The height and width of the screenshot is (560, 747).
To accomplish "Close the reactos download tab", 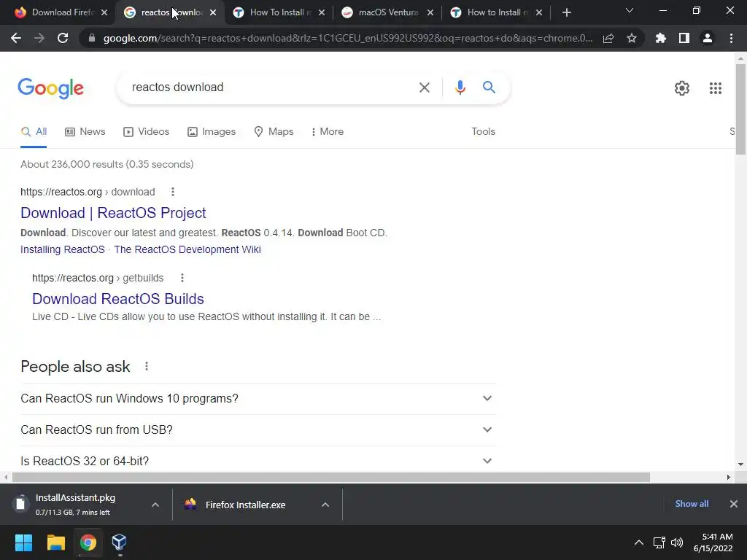I will [x=213, y=13].
